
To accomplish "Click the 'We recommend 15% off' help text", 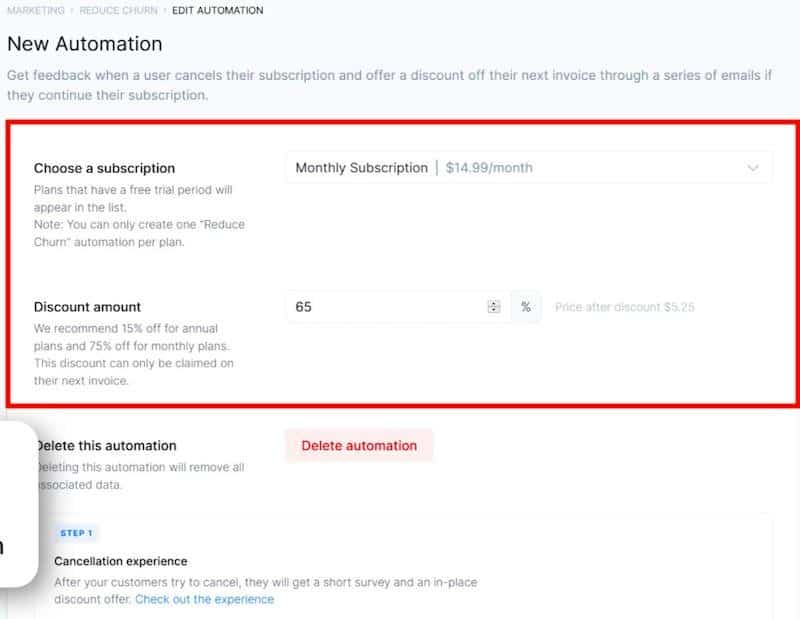I will click(x=134, y=354).
